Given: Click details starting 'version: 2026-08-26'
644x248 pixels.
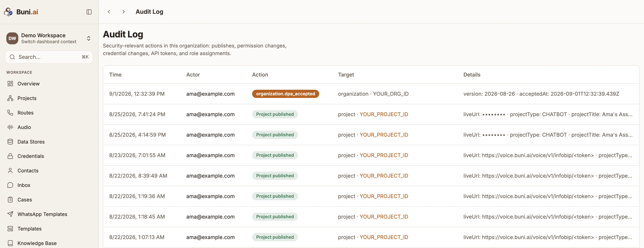Looking at the screenshot, I should click(541, 94).
